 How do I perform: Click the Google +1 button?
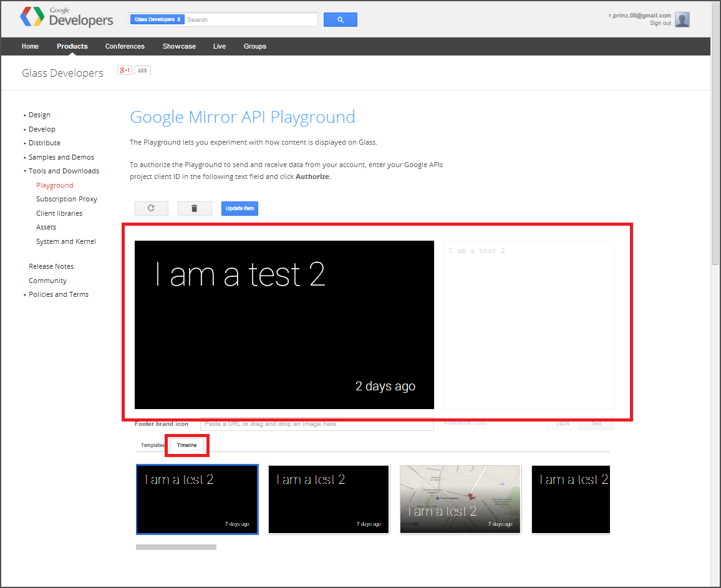[125, 70]
